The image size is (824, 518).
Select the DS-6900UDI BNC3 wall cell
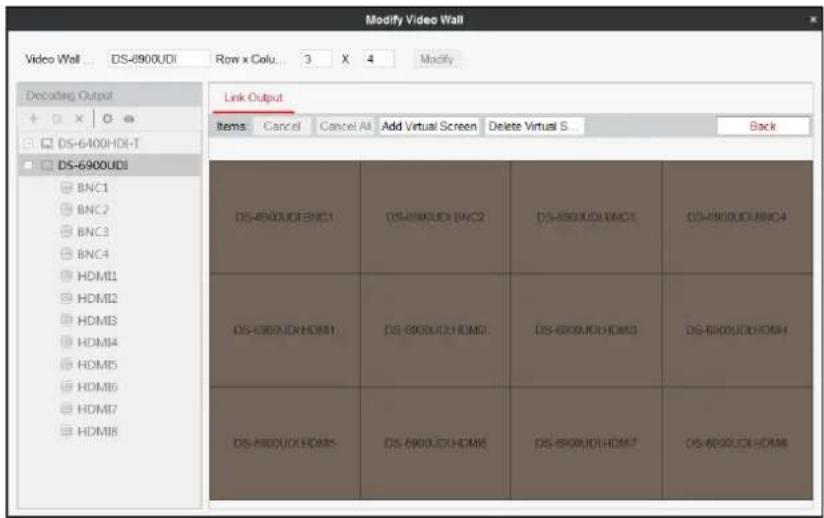pyautogui.click(x=586, y=217)
